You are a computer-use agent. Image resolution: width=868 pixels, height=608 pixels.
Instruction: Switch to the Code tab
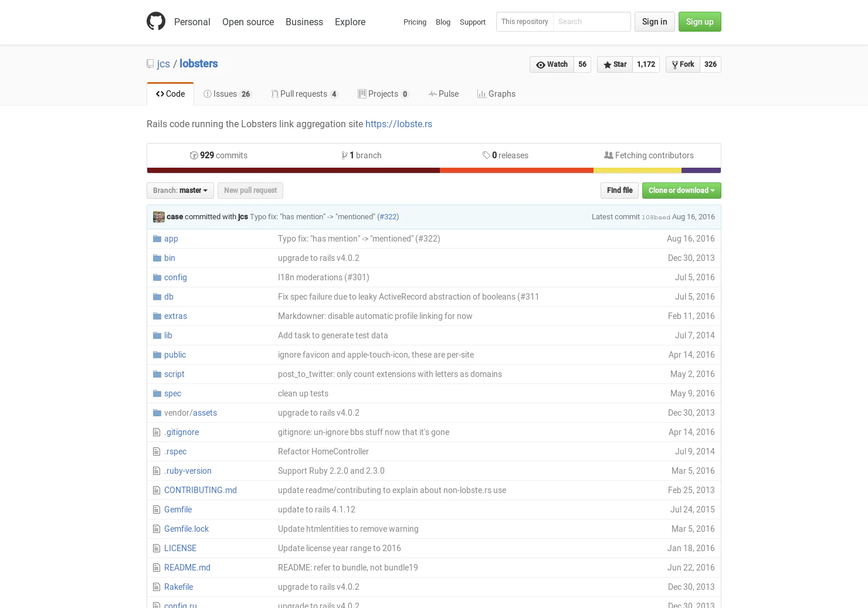(x=170, y=94)
